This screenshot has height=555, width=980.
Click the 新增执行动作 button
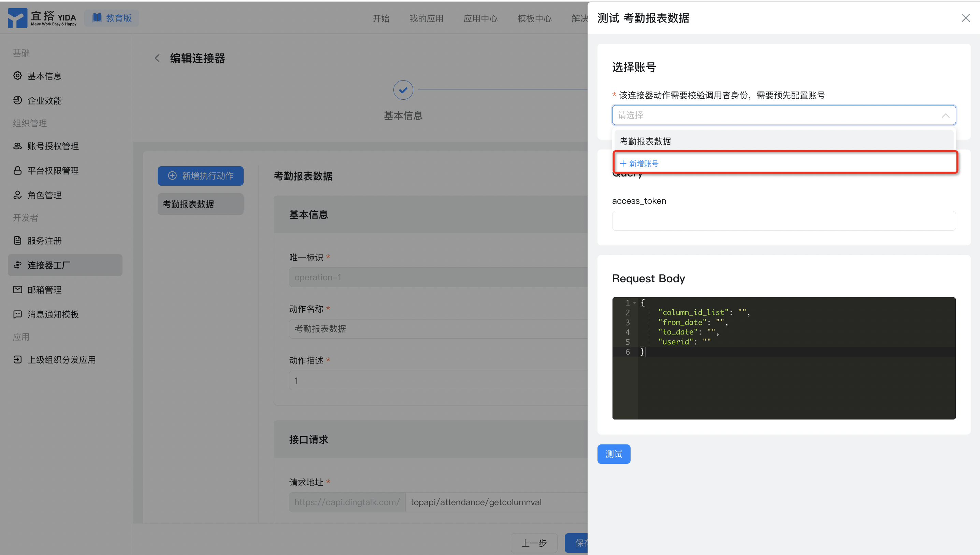[x=200, y=176]
